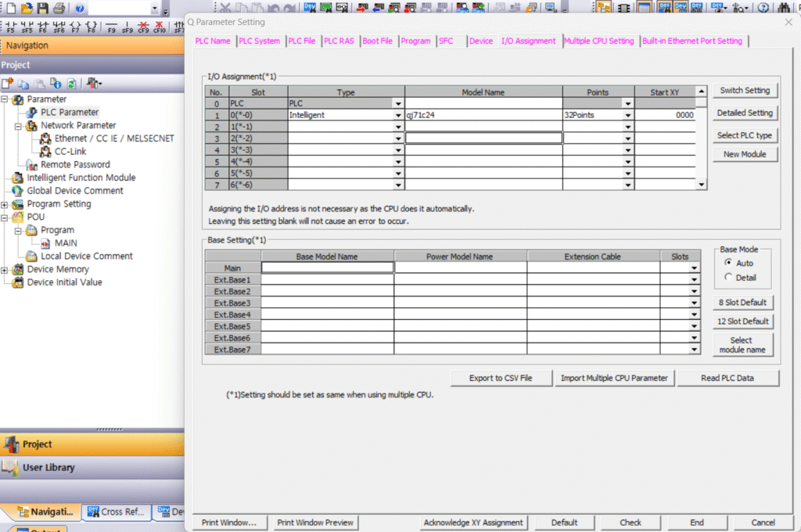The height and width of the screenshot is (532, 801).
Task: Insert coil using F7 ladder icon
Action: pyautogui.click(x=76, y=27)
